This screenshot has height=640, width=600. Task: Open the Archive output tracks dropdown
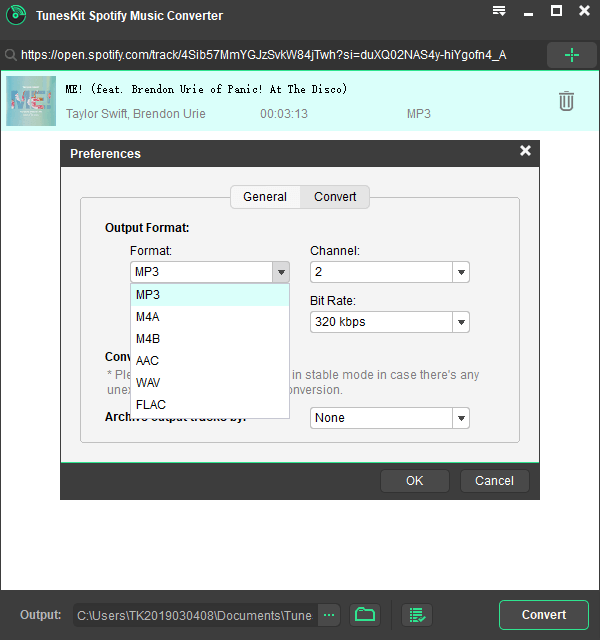point(390,418)
